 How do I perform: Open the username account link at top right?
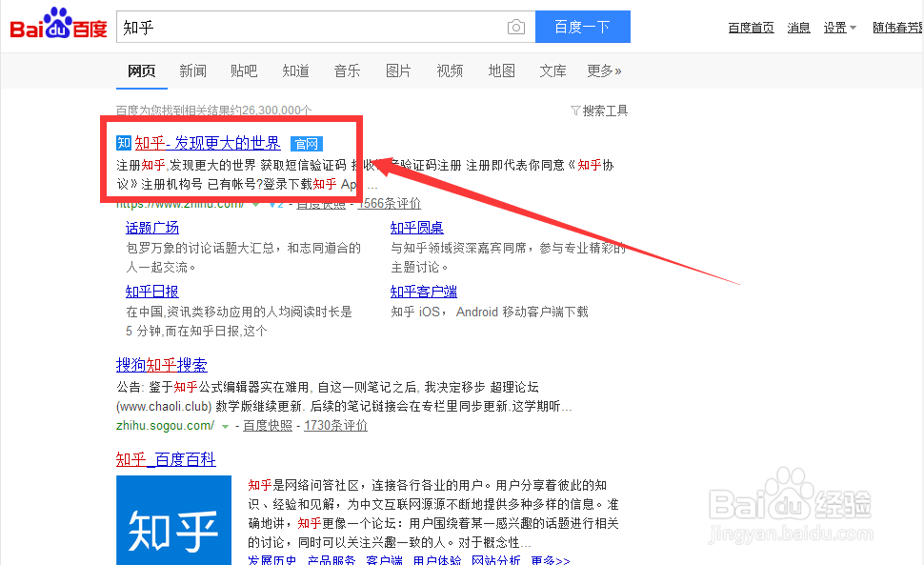point(898,28)
